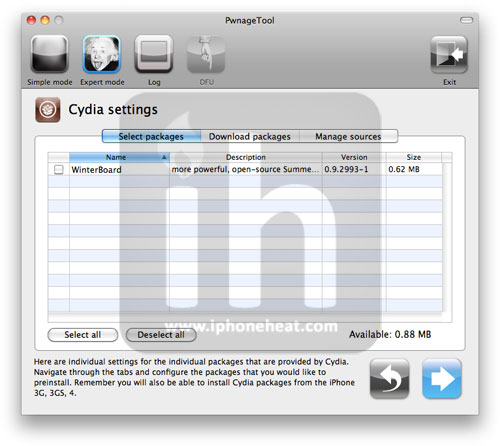The image size is (500, 446).
Task: Click the Available: 0.88 MB label
Action: coord(390,334)
